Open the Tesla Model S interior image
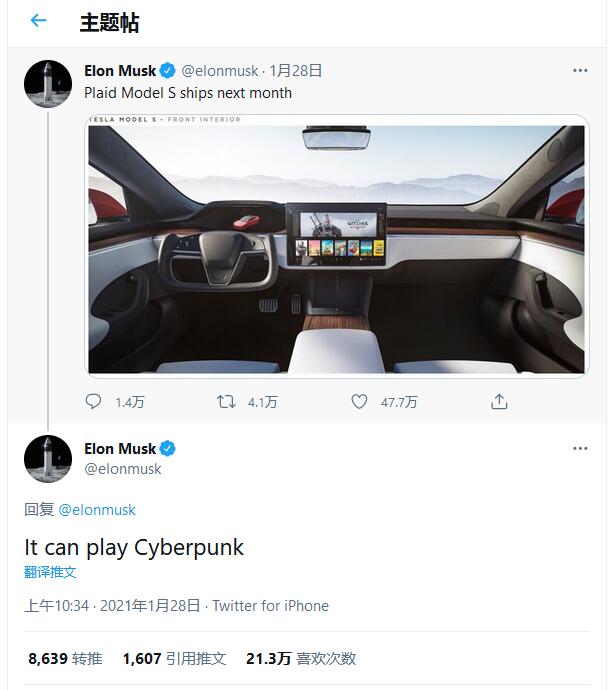 337,245
